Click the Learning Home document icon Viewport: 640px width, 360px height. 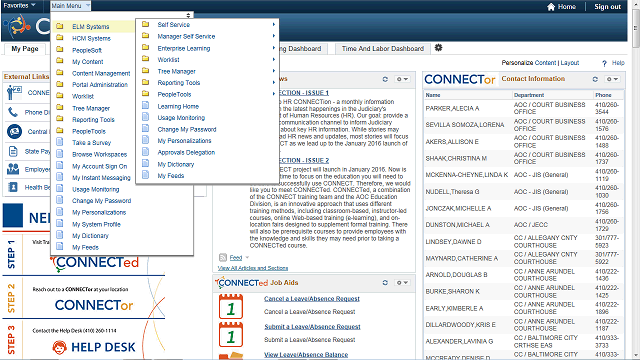[145, 105]
